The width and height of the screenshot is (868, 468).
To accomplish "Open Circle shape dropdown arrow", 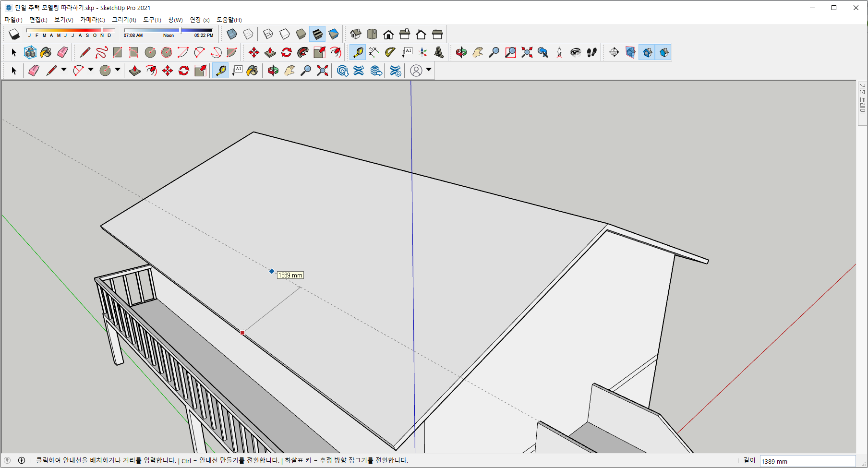I will (118, 70).
